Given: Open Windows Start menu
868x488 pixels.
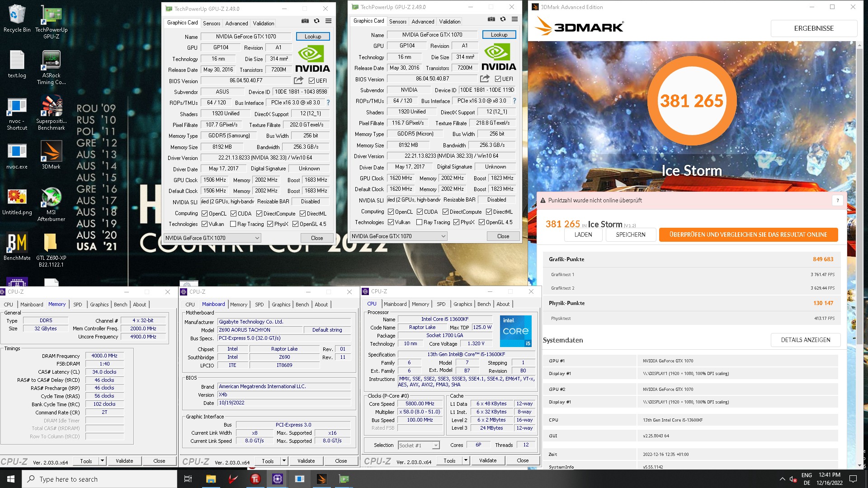Looking at the screenshot, I should click(x=11, y=479).
